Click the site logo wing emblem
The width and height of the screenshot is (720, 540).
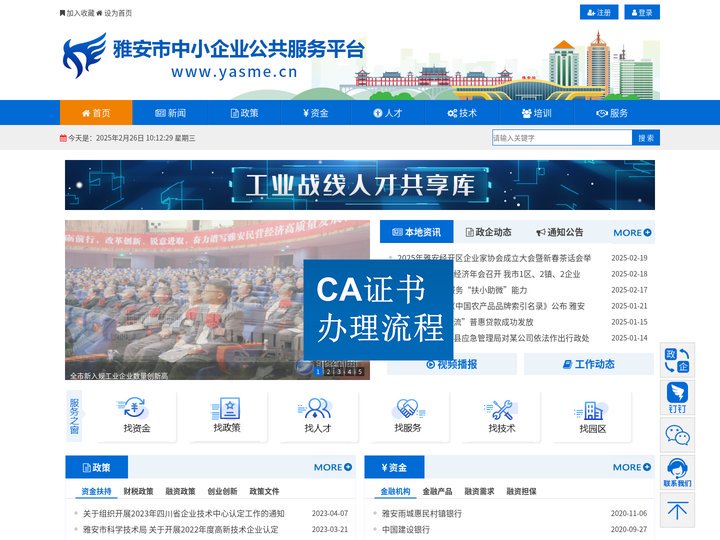pyautogui.click(x=84, y=55)
